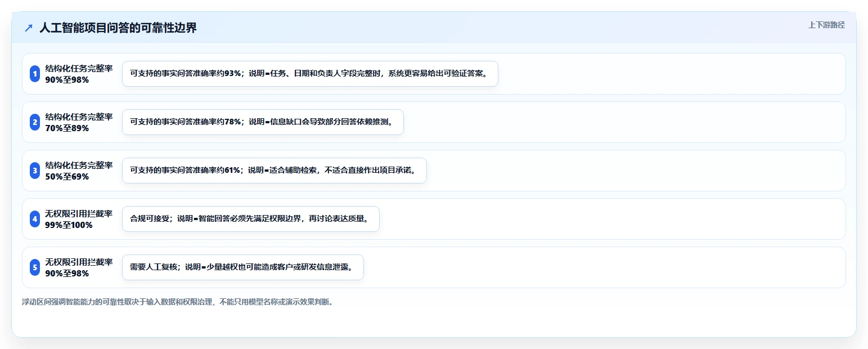Open the note stating 准确率约93%

(310, 74)
